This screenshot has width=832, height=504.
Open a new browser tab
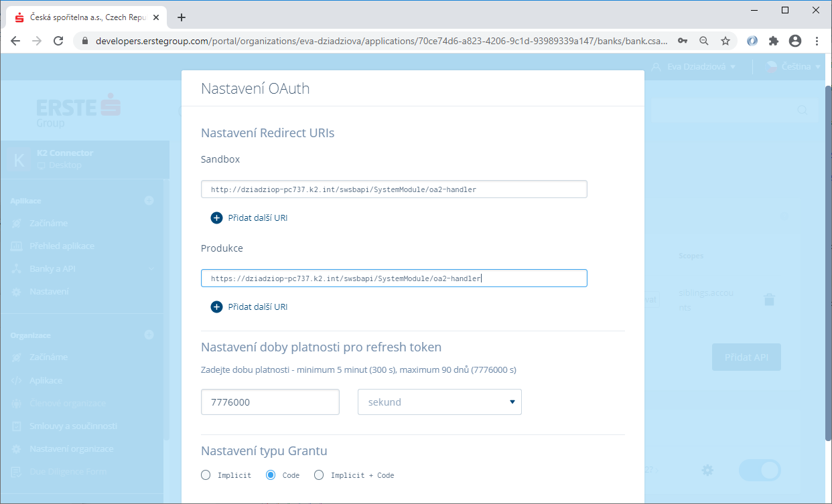(181, 17)
